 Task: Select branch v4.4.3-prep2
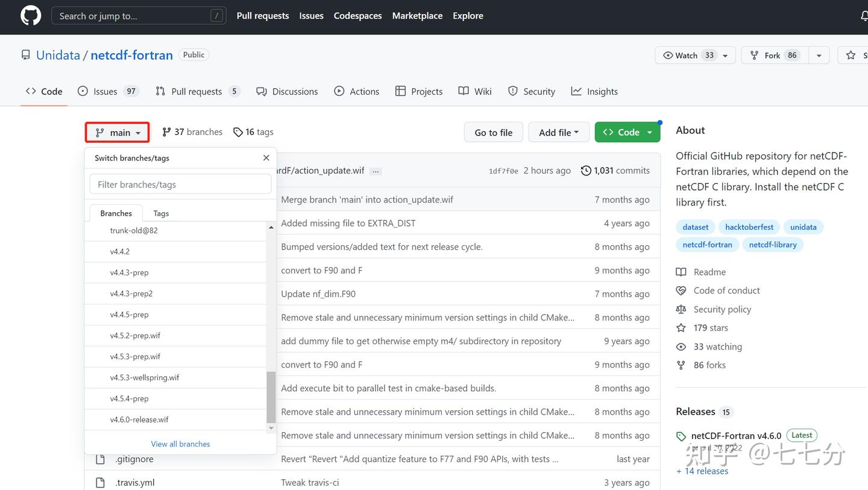point(175,294)
